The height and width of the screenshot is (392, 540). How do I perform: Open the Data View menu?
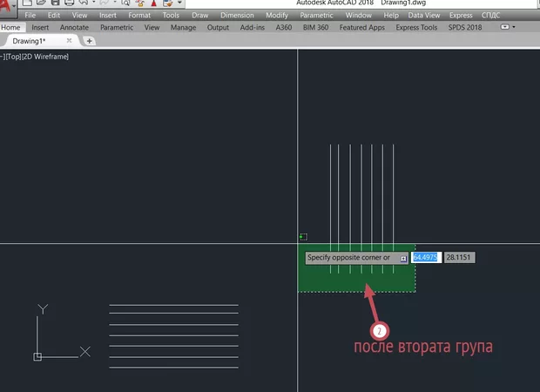(x=424, y=15)
